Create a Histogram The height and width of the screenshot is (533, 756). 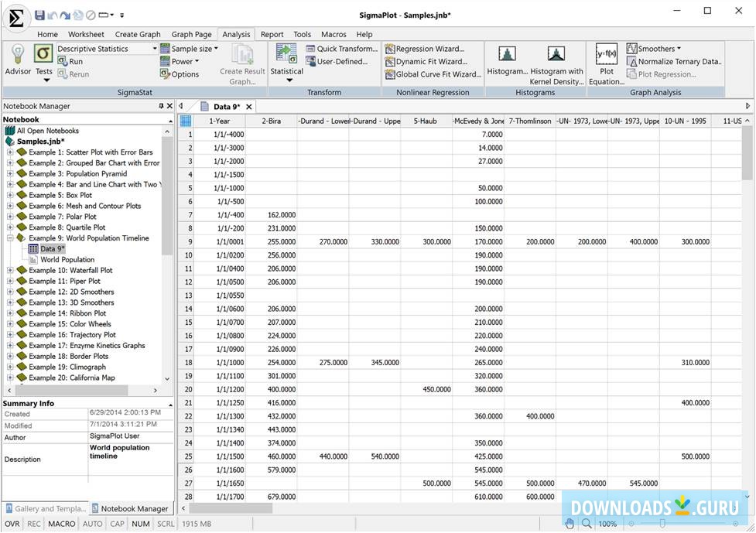[x=507, y=60]
